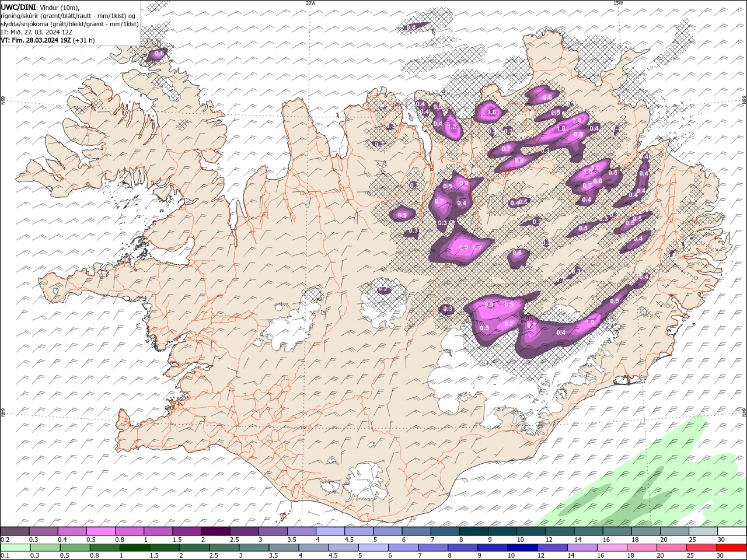Image resolution: width=747 pixels, height=560 pixels.
Task: Select the dark teal 8 snow scale swatch
Action: pyautogui.click(x=474, y=531)
